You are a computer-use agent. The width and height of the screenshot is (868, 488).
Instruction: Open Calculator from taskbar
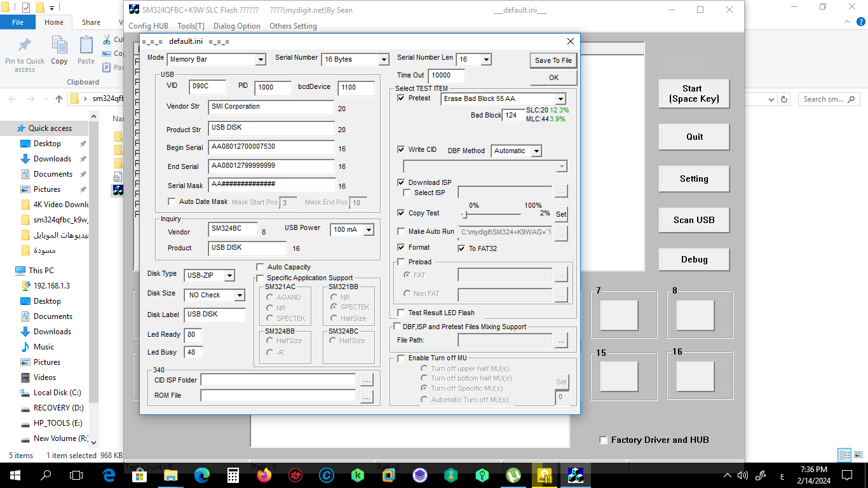coord(233,475)
